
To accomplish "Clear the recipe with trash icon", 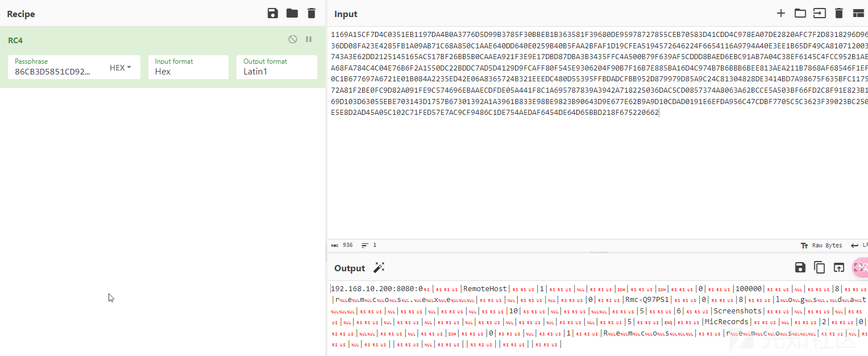I will 311,14.
